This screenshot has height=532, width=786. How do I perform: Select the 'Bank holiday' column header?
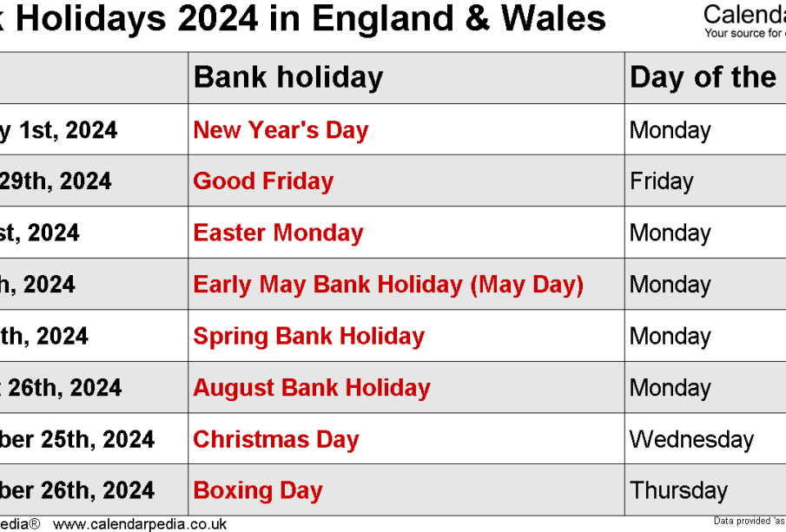click(288, 78)
